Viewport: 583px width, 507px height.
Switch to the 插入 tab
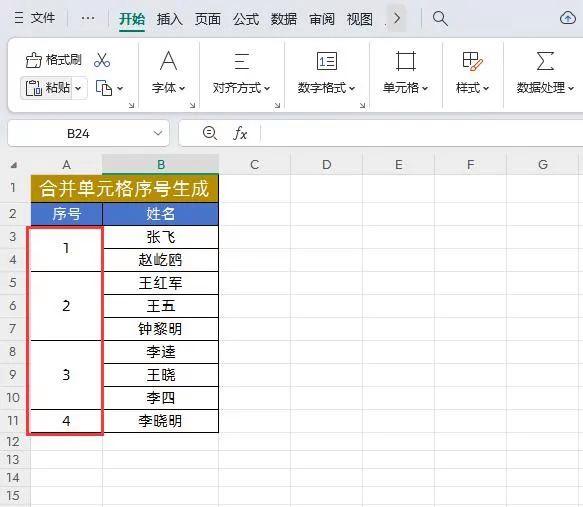coord(169,19)
